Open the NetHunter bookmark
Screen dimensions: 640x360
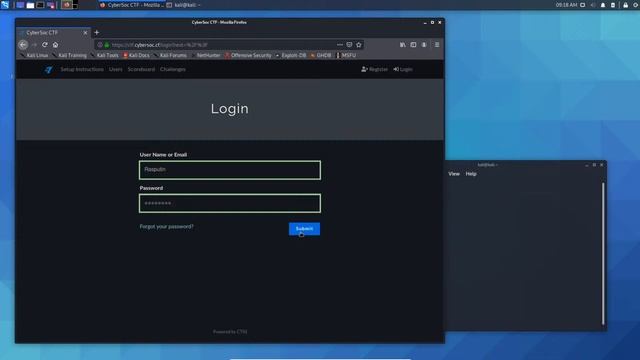(205, 55)
